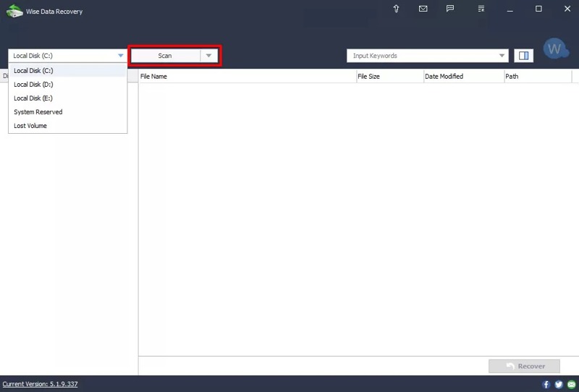Choose System Reserved from the drive list
Viewport: 579px width, 392px height.
(67, 112)
